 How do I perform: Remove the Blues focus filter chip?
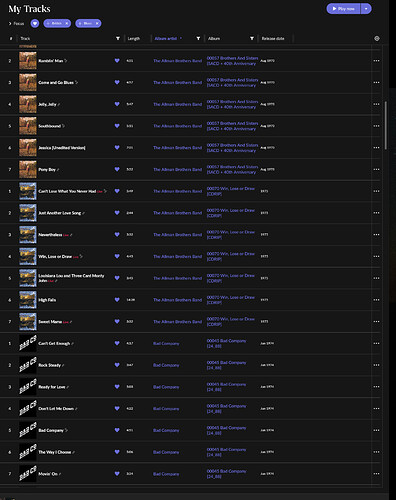click(97, 23)
